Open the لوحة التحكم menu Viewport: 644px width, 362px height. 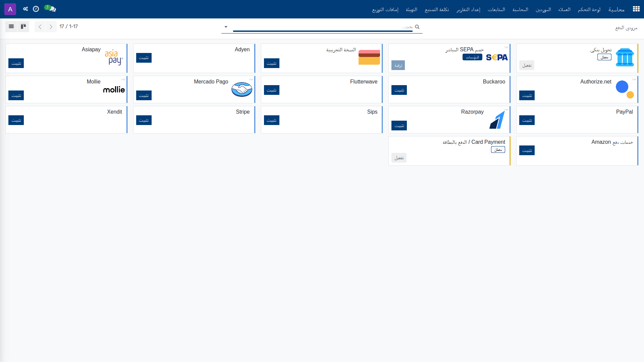(589, 9)
